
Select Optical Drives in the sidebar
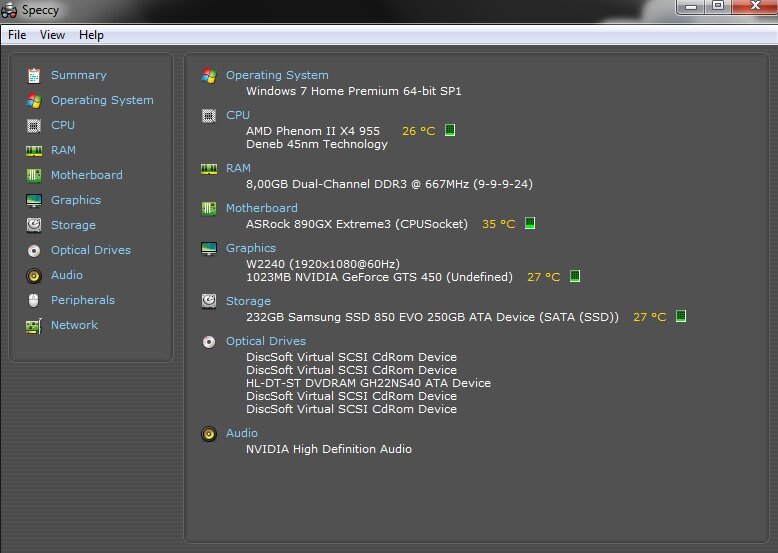[x=91, y=250]
